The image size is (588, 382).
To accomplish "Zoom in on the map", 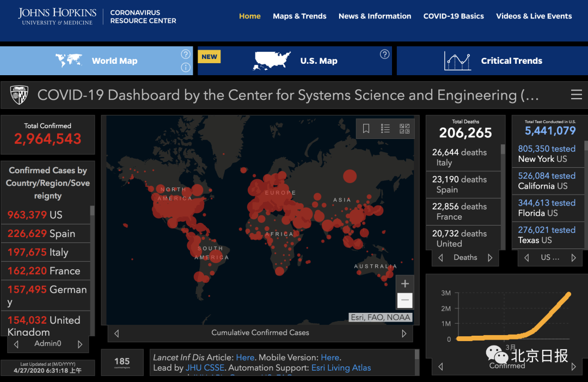I will coord(405,284).
